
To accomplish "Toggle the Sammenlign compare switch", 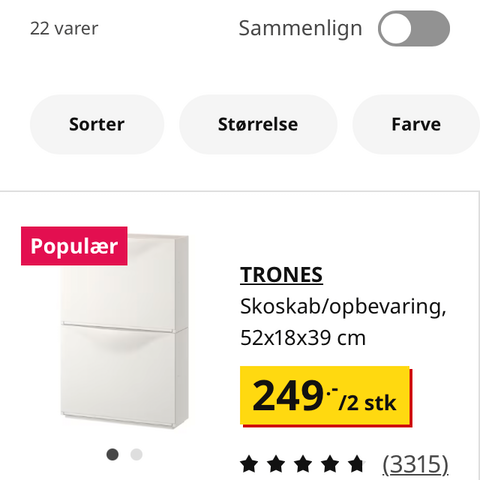I will [x=414, y=28].
